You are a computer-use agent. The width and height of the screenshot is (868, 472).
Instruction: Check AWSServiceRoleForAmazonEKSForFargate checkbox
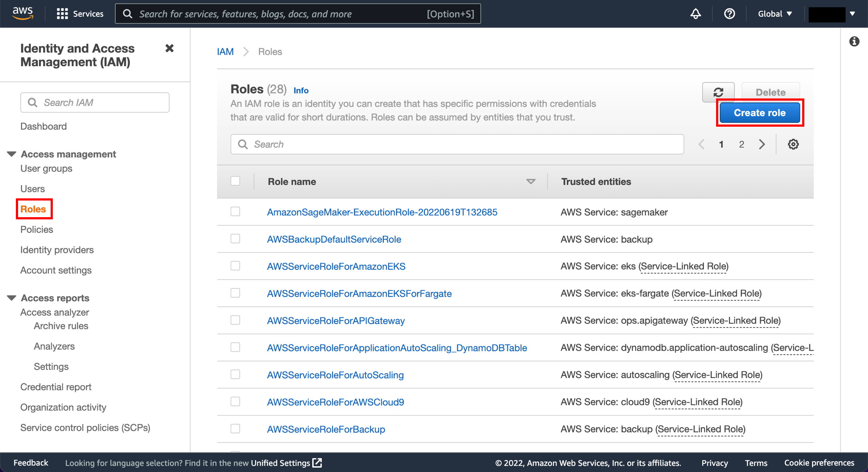[235, 293]
